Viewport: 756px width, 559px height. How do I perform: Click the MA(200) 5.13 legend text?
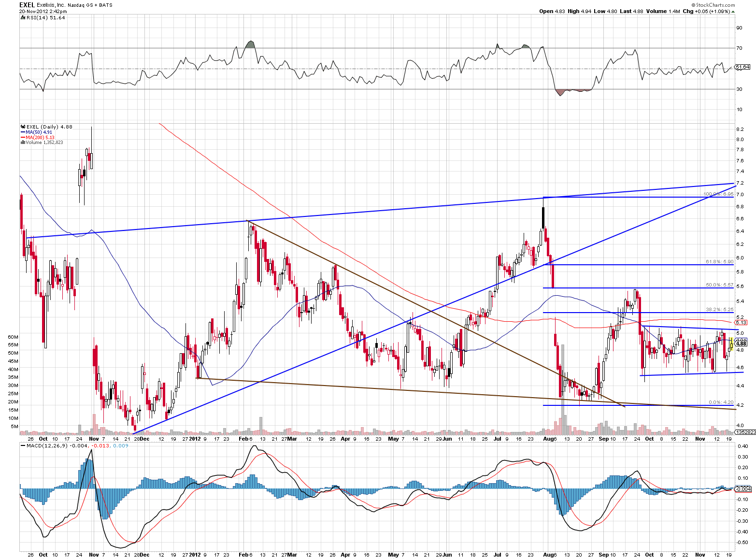(x=40, y=137)
